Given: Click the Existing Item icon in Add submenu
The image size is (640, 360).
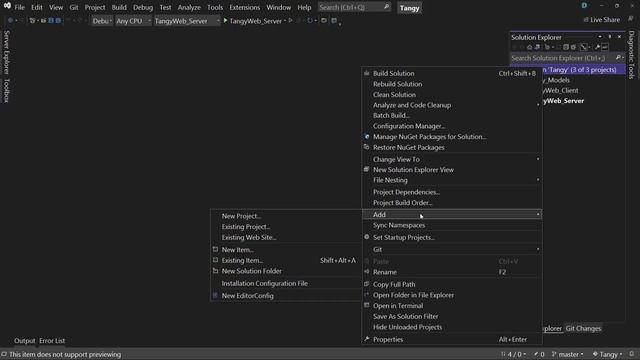Looking at the screenshot, I should pyautogui.click(x=215, y=260).
